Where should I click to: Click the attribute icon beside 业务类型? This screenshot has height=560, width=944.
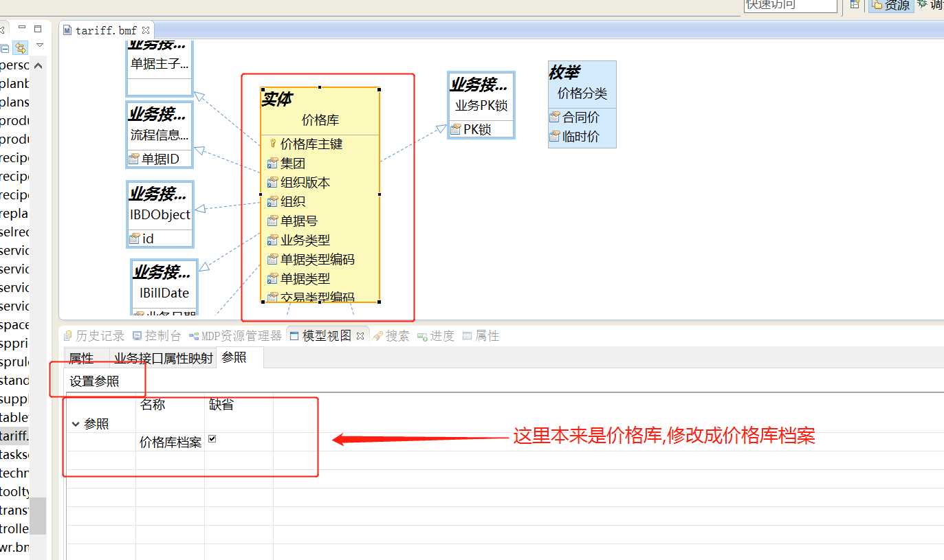pyautogui.click(x=272, y=240)
